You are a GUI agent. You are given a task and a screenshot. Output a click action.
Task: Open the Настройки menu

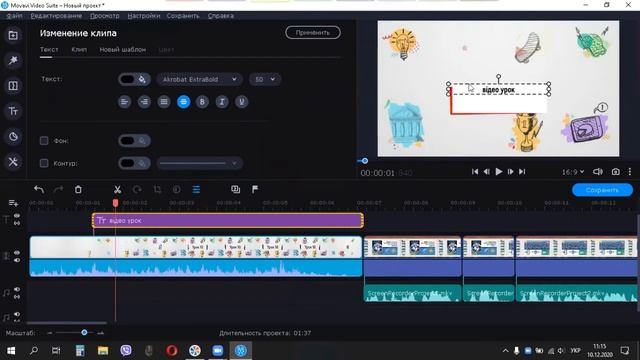pos(144,16)
